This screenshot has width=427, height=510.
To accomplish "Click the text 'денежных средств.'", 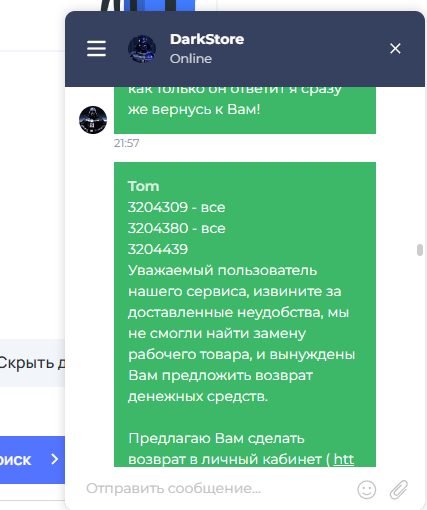I will pyautogui.click(x=198, y=396).
